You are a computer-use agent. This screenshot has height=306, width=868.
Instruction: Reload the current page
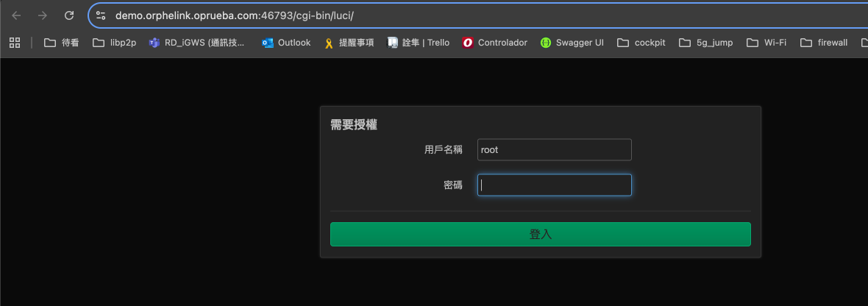[68, 15]
